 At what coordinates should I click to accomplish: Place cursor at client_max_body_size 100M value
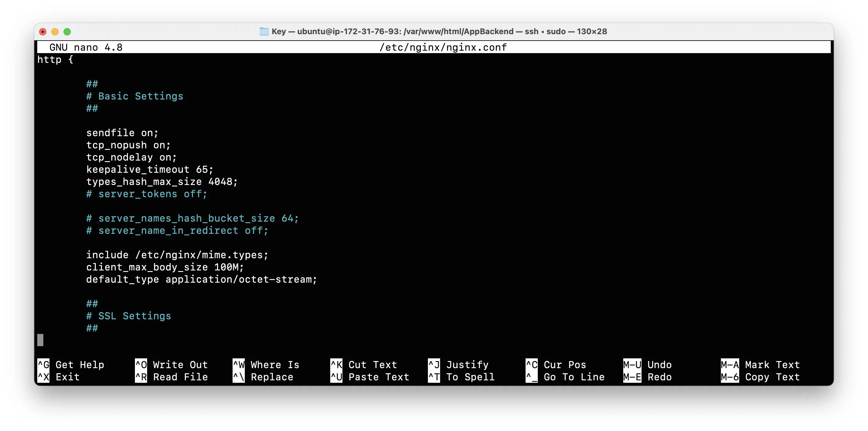coord(226,267)
